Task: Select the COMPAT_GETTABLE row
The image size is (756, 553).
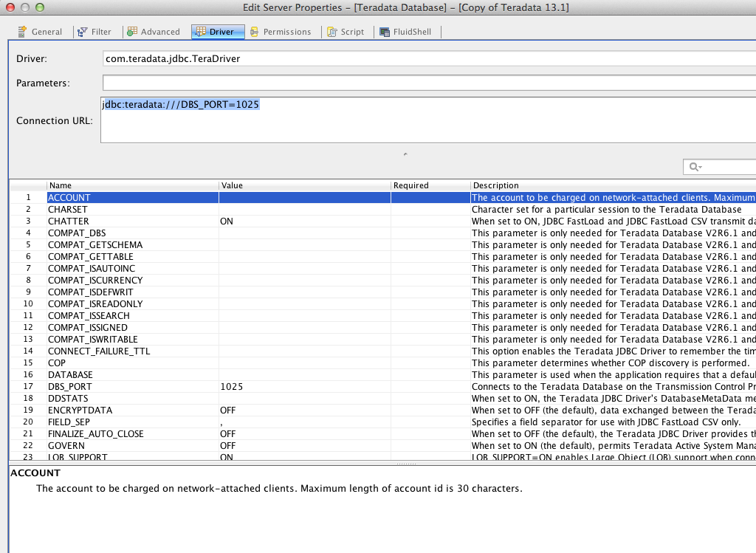Action: (383, 256)
